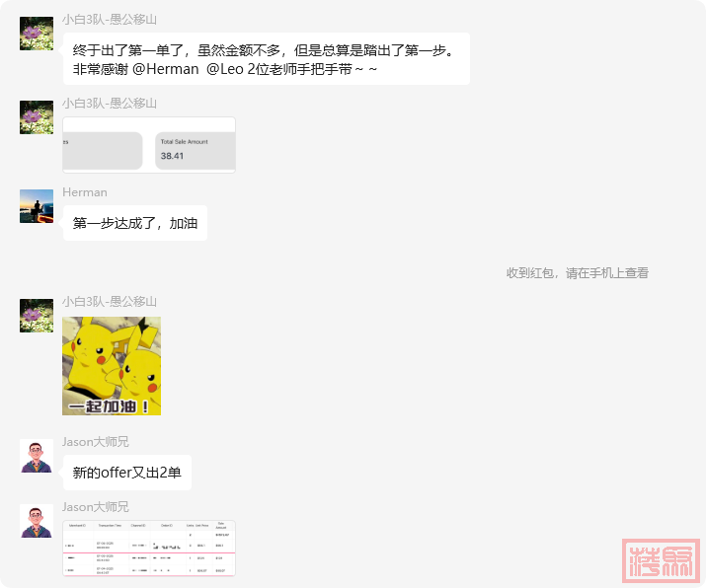Click the sender name Herman
The image size is (706, 588).
85,192
